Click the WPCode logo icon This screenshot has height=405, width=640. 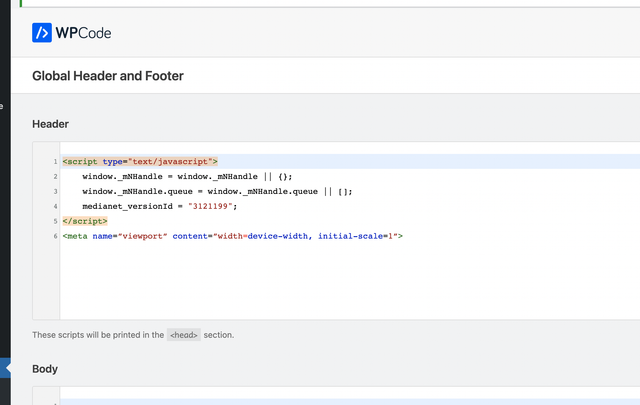(42, 33)
